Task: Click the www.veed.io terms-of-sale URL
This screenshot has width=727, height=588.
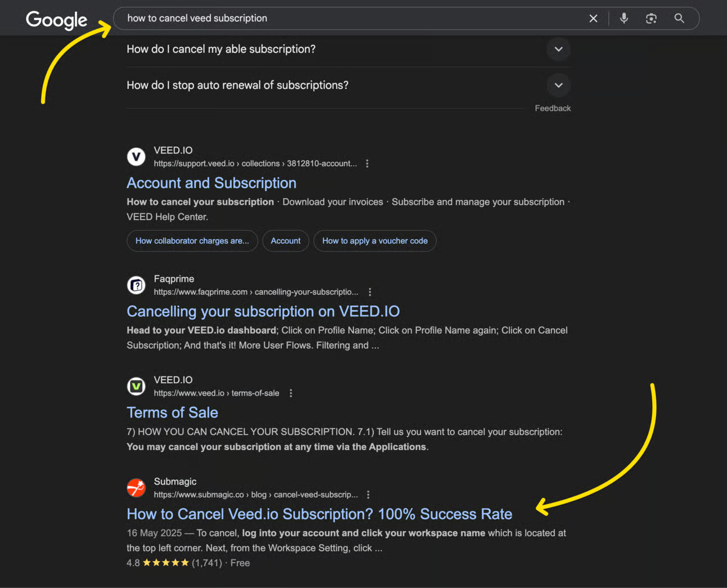Action: pyautogui.click(x=216, y=393)
